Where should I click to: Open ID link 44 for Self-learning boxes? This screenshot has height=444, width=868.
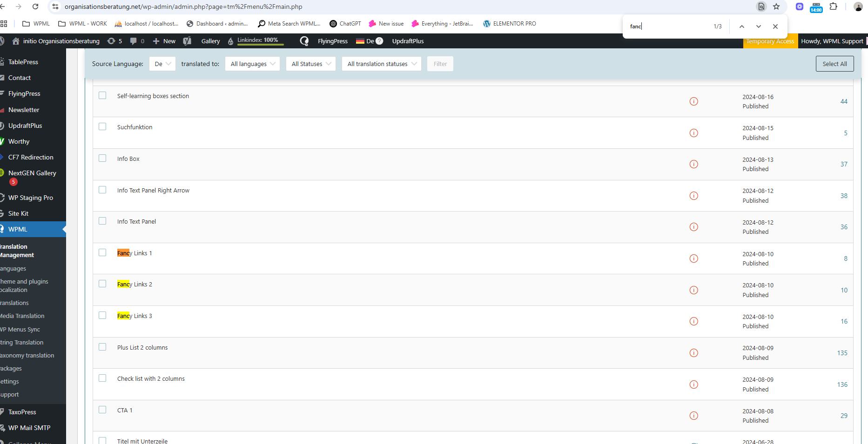pyautogui.click(x=844, y=101)
